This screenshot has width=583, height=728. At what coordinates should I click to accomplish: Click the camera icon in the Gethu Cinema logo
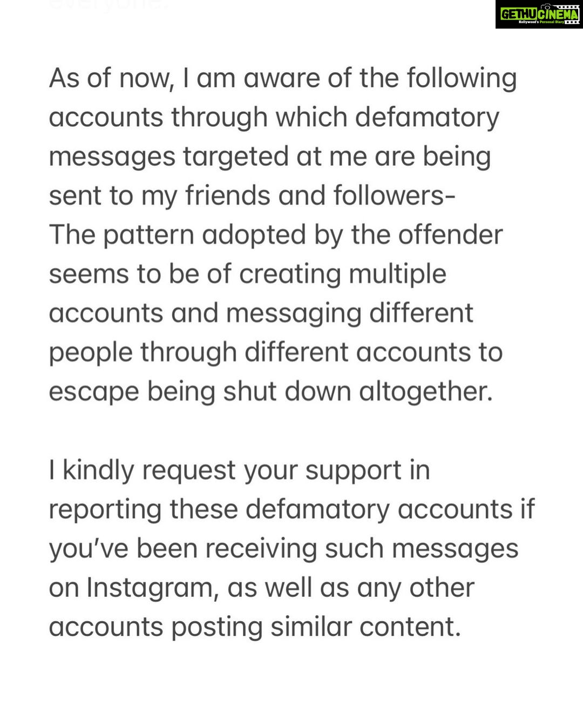point(547,6)
